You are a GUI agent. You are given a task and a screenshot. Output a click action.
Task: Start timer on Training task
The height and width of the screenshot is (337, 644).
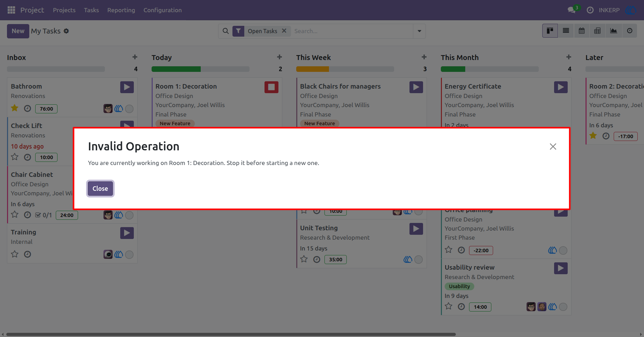coord(127,233)
